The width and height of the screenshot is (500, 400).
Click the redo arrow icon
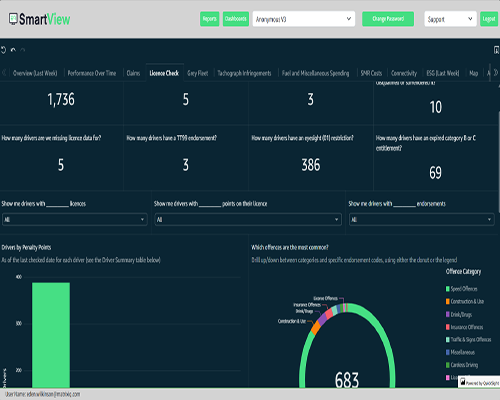click(23, 50)
